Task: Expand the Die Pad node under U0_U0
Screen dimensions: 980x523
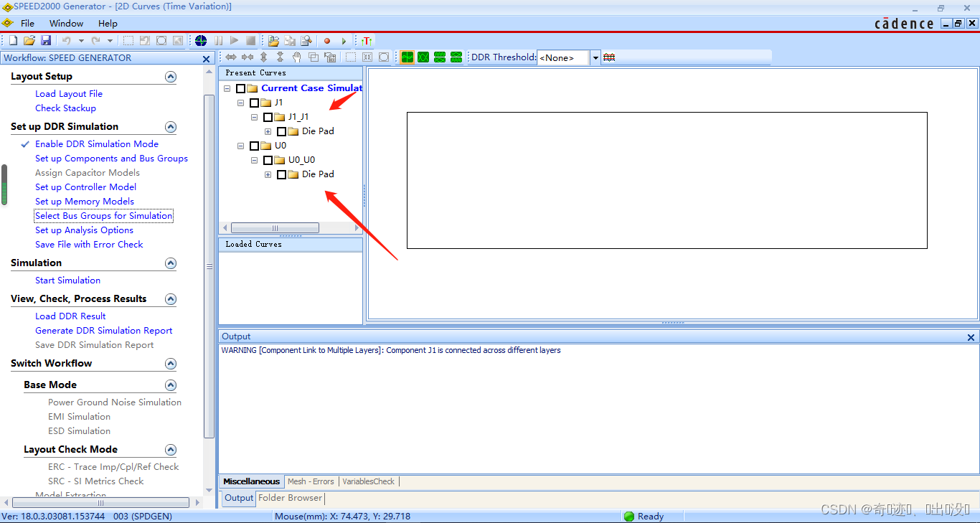Action: [268, 174]
